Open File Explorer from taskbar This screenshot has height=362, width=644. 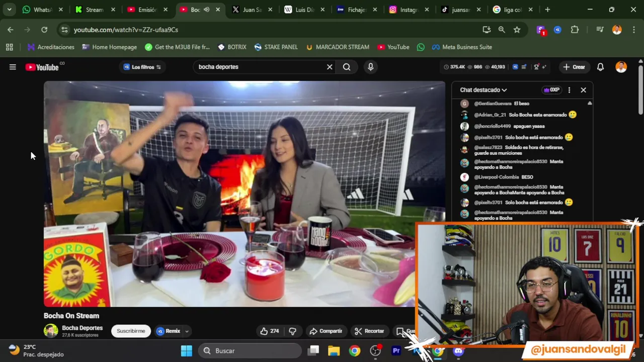click(334, 351)
